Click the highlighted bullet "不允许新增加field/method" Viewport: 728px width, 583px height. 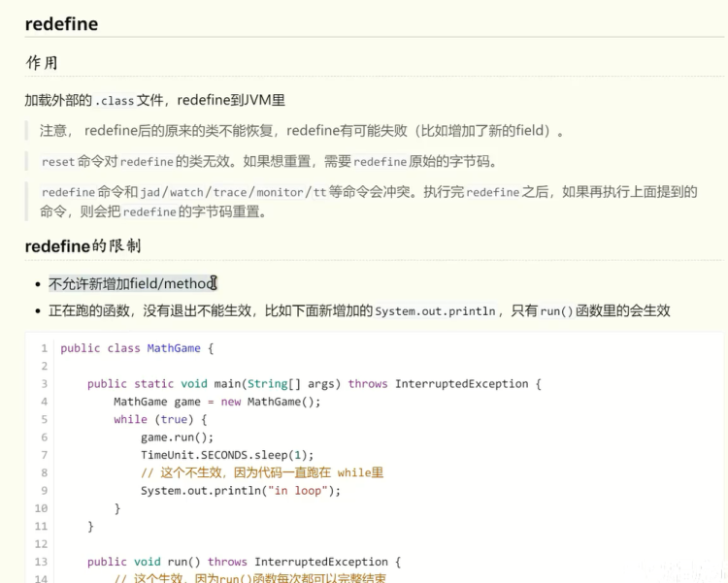tap(132, 283)
